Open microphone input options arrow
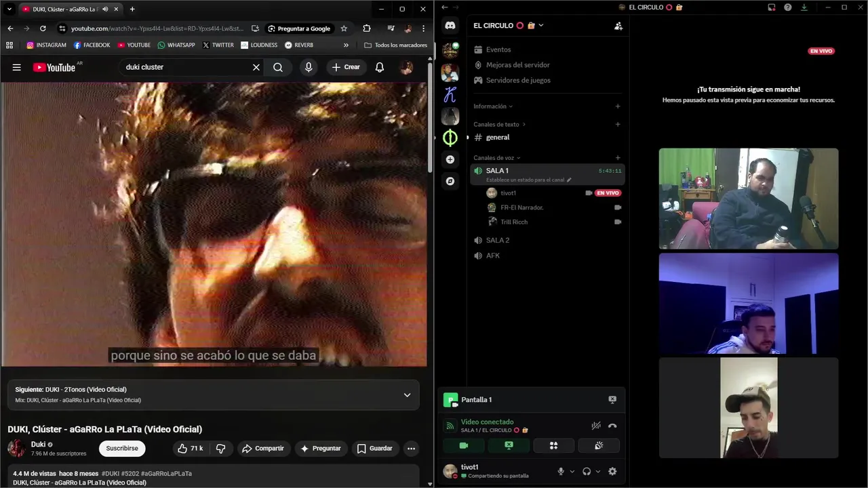Viewport: 868px width, 488px height. tap(572, 471)
